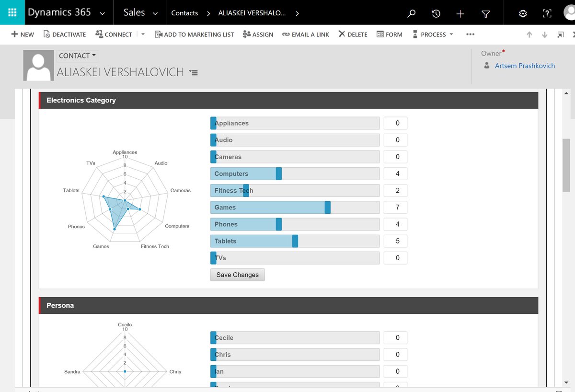Adjust the Cameras slider

click(295, 157)
